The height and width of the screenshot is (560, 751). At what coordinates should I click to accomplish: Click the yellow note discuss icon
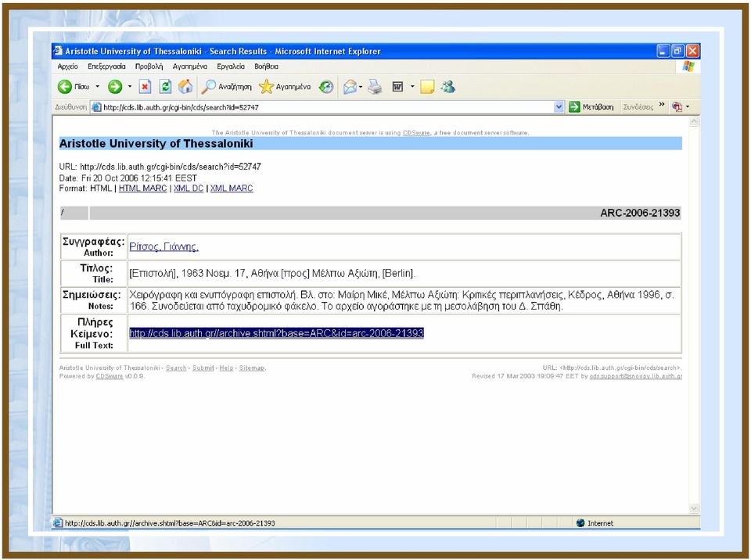click(427, 87)
